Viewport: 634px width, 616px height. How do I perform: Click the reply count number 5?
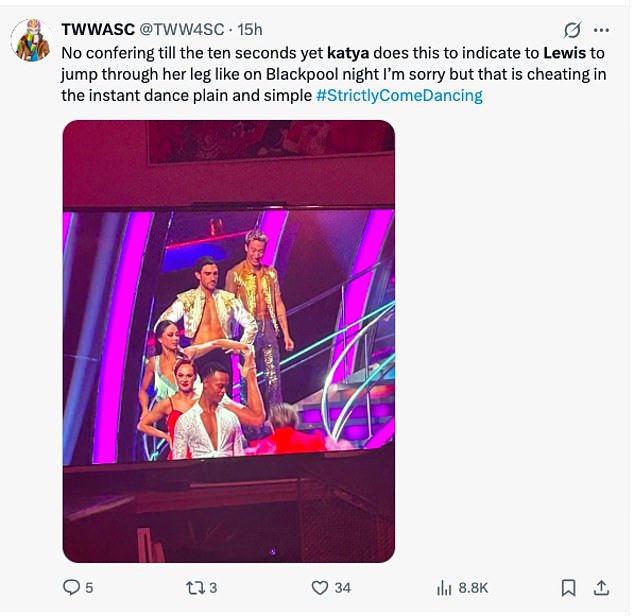(89, 588)
